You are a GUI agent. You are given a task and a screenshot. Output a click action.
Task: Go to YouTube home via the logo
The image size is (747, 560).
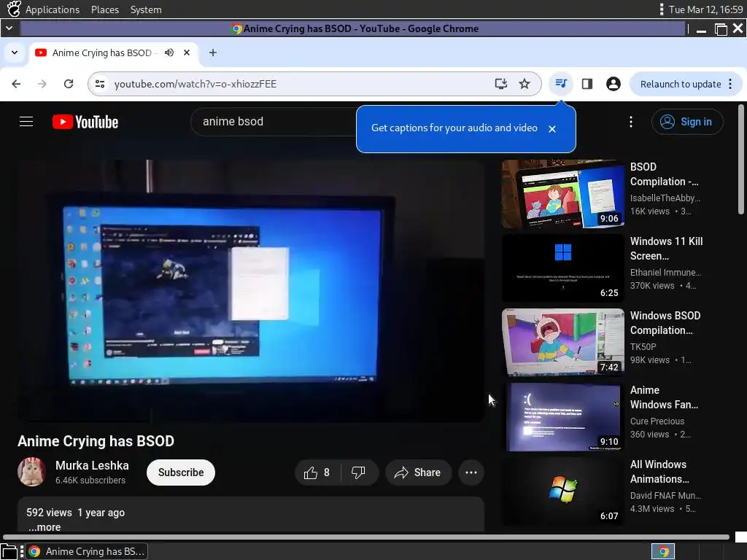click(85, 122)
